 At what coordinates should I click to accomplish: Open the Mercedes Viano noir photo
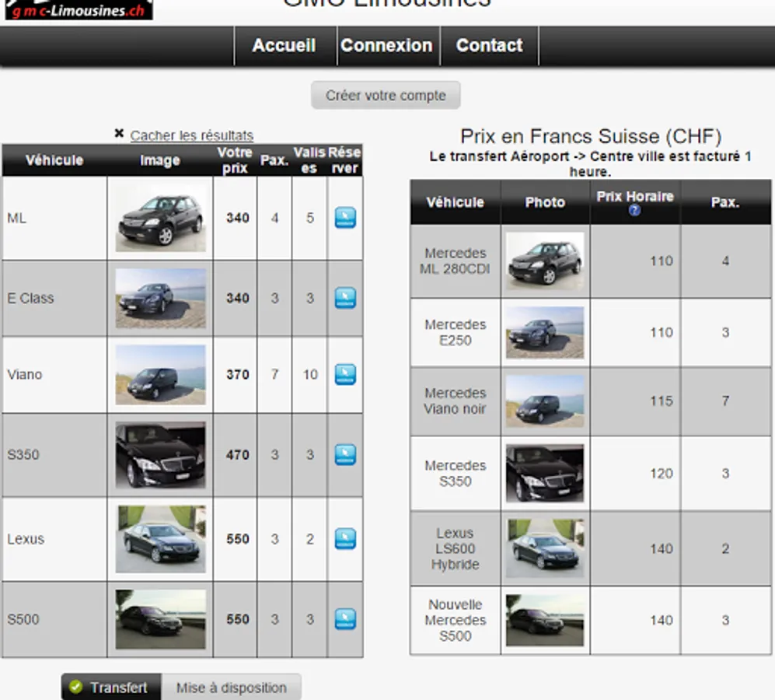click(x=545, y=401)
